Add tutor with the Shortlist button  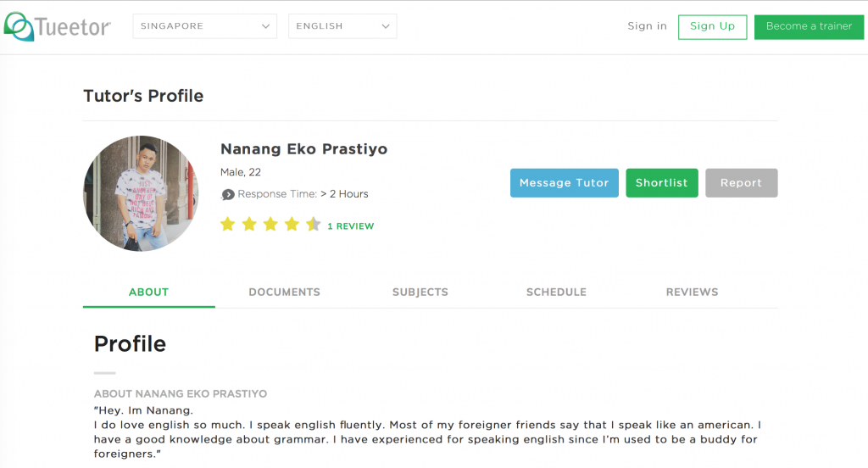pyautogui.click(x=661, y=183)
